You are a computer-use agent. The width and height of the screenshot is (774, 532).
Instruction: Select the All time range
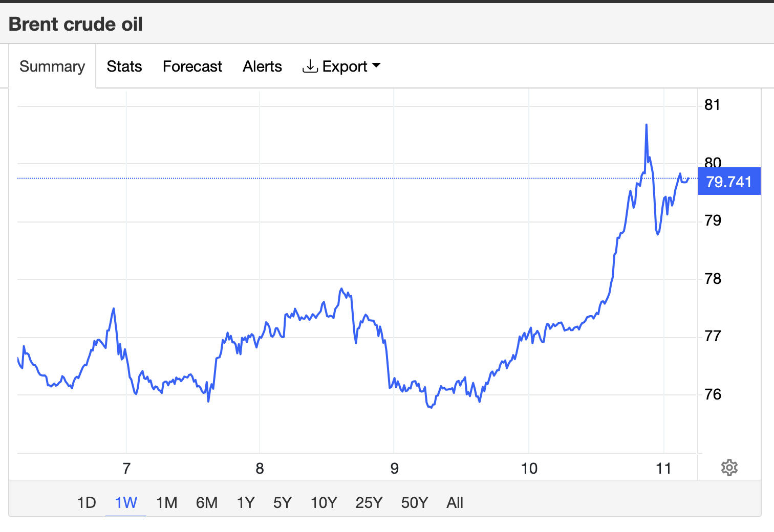455,503
